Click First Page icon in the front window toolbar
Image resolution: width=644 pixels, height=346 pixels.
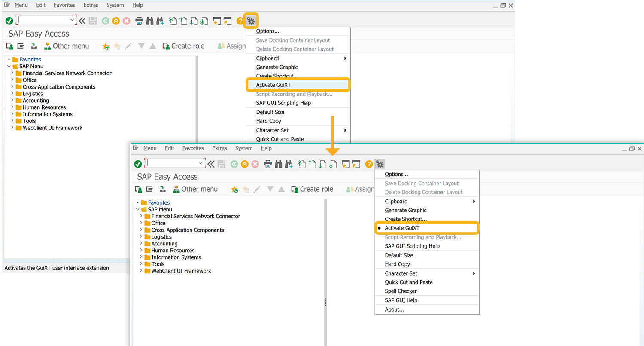(x=302, y=164)
